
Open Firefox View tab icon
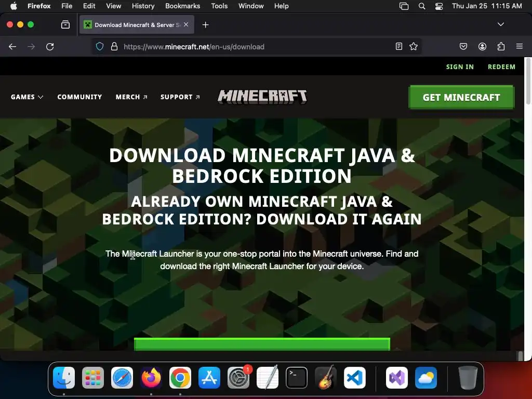65,25
